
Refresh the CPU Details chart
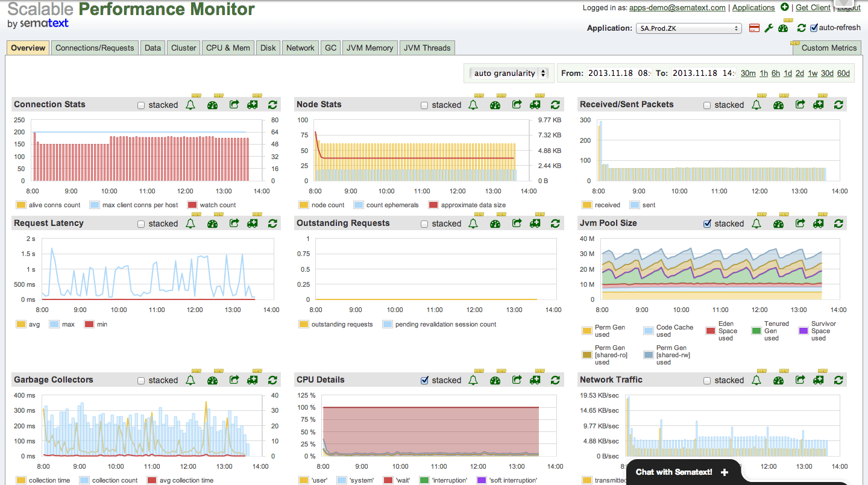click(x=555, y=380)
